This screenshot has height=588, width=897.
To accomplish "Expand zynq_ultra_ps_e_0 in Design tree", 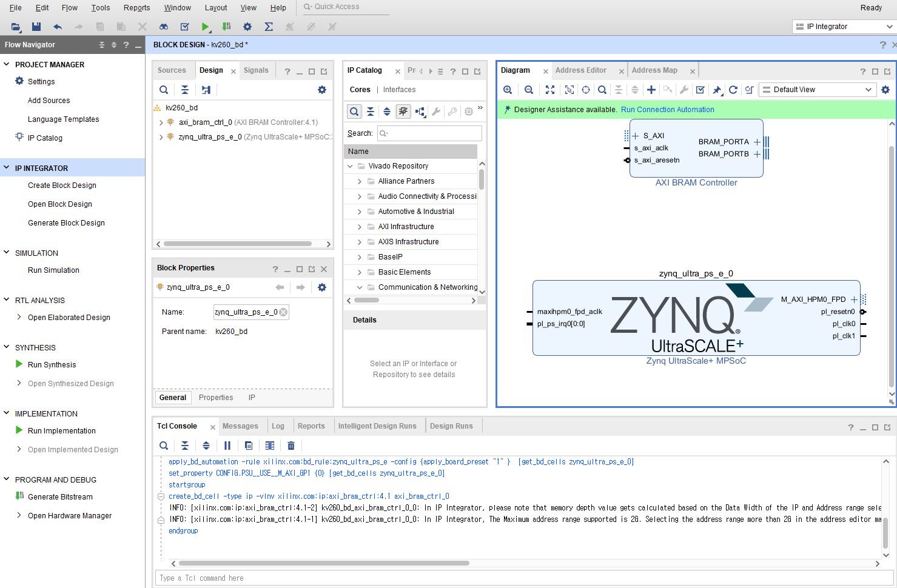I will pos(161,137).
